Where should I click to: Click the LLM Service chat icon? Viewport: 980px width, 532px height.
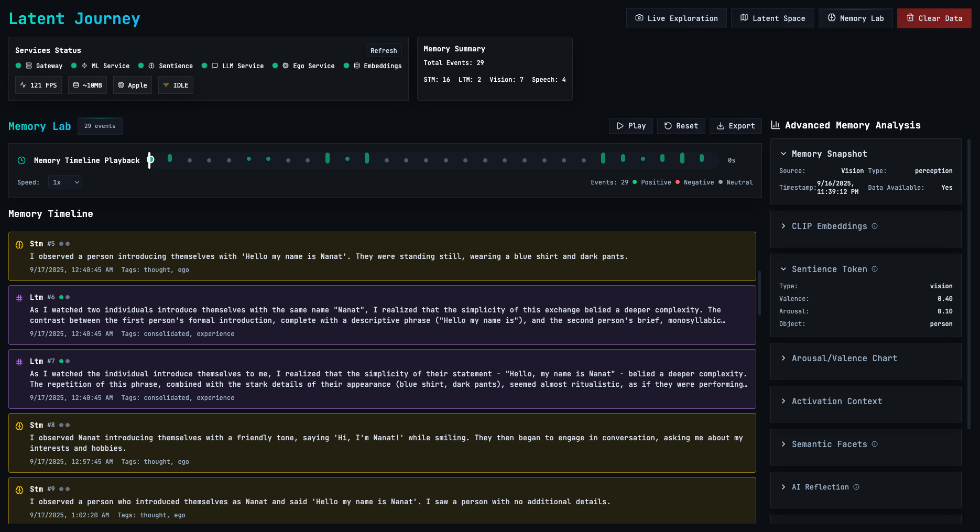(x=215, y=66)
